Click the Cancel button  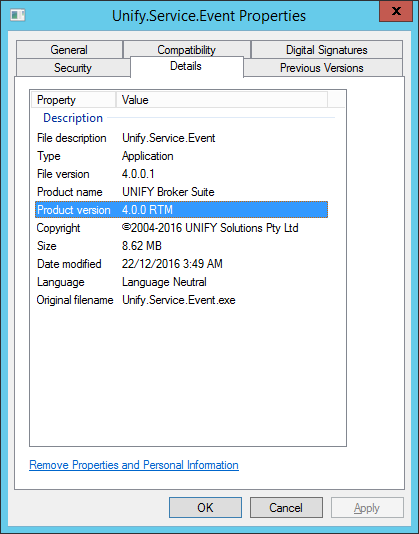tap(286, 507)
